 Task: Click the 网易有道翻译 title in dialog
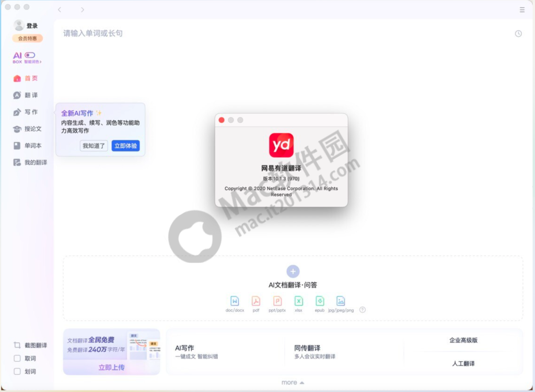(x=281, y=168)
